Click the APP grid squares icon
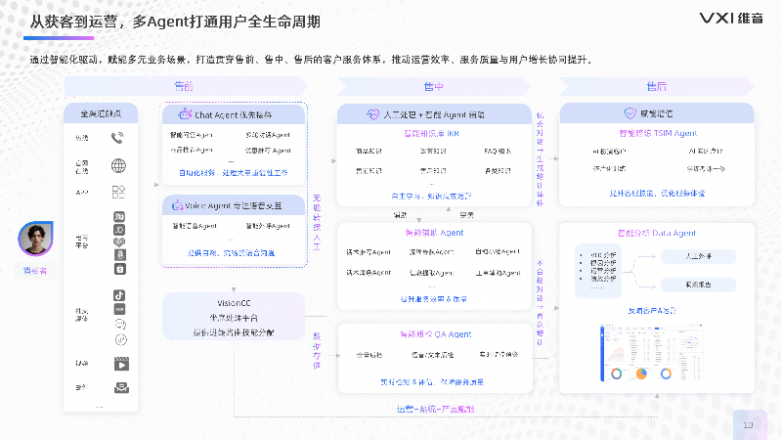The height and width of the screenshot is (440, 782). pyautogui.click(x=119, y=192)
